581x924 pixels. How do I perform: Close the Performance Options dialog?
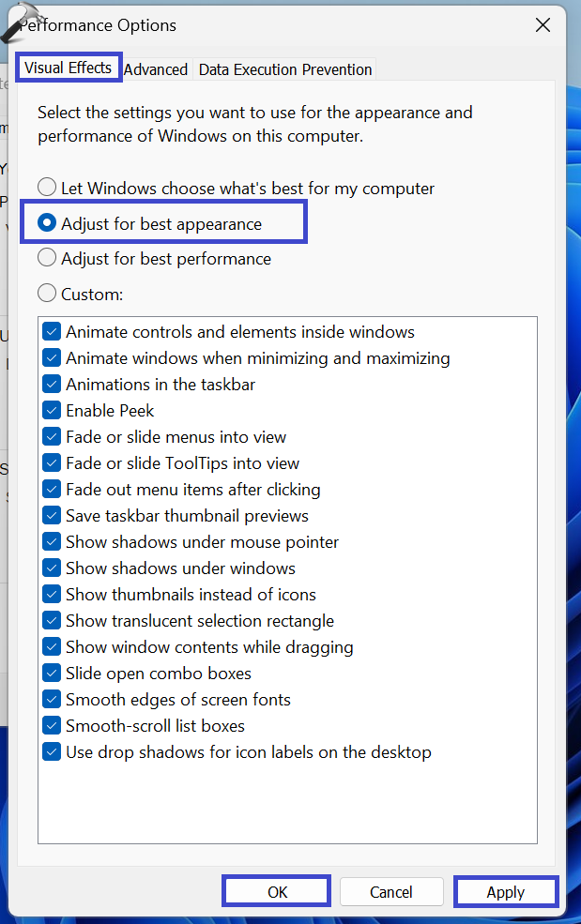(543, 25)
